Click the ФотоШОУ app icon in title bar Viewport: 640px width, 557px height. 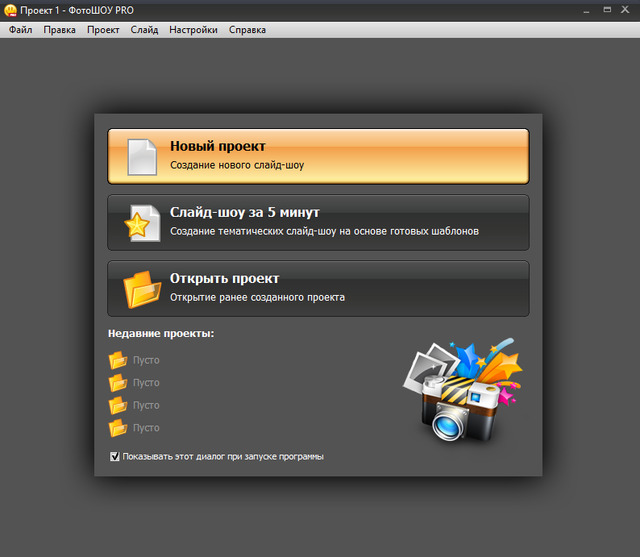[x=10, y=10]
